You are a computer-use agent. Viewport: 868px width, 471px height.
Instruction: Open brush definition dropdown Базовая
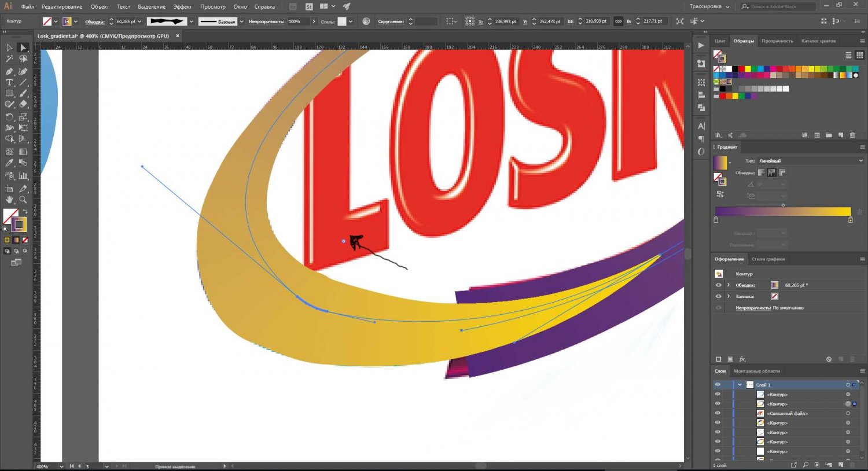(241, 21)
